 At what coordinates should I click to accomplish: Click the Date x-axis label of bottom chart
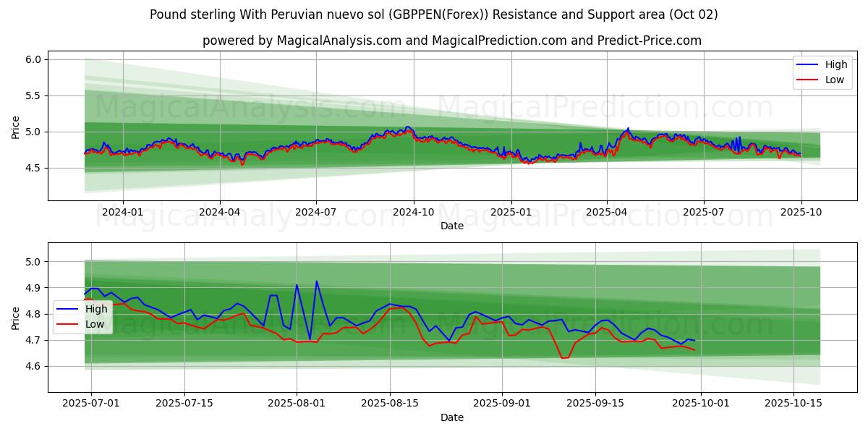pos(451,417)
